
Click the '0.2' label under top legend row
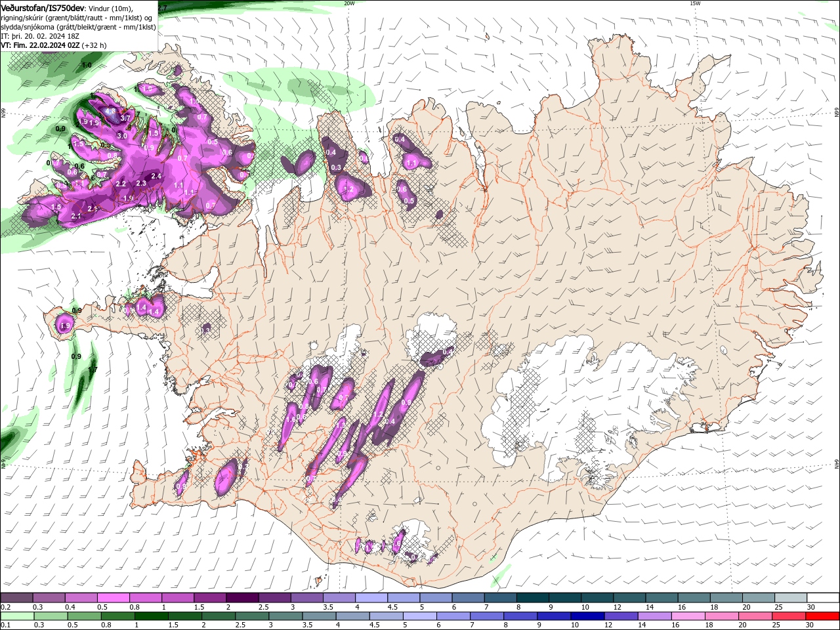(x=5, y=608)
